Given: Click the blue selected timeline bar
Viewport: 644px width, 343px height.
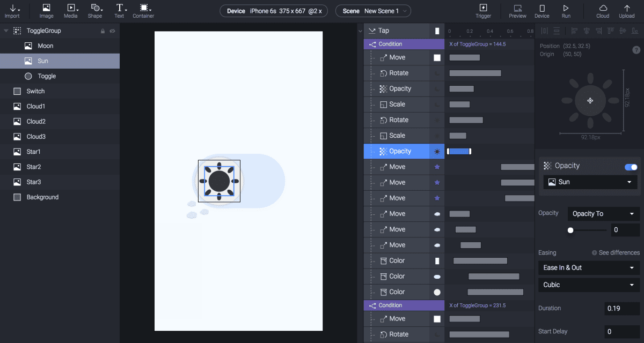Looking at the screenshot, I should click(x=459, y=151).
